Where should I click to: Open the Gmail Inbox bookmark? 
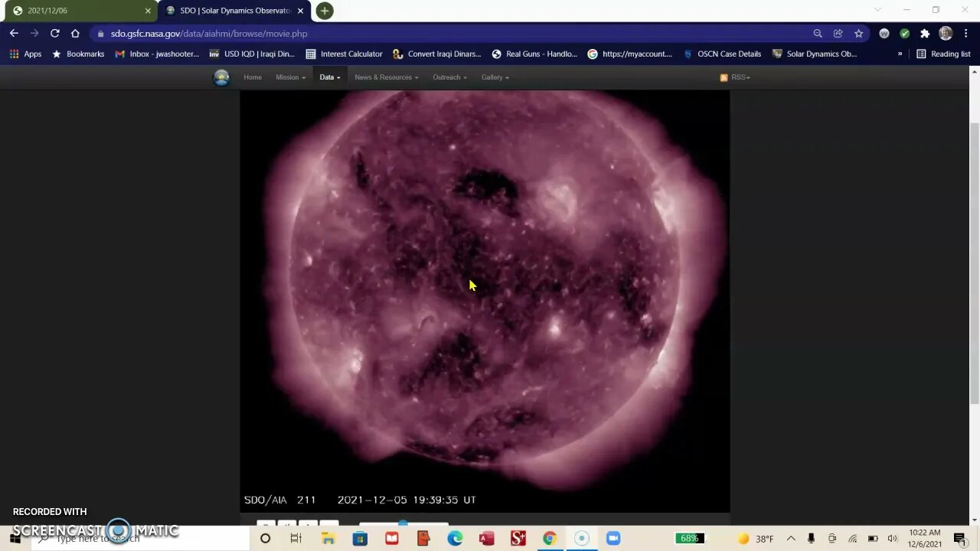pyautogui.click(x=157, y=54)
